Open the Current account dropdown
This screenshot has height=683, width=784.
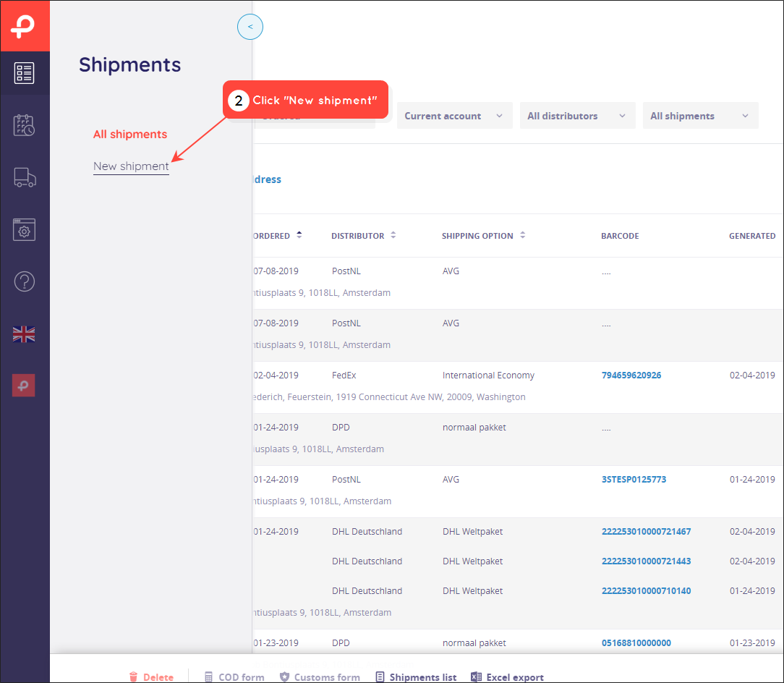coord(454,116)
